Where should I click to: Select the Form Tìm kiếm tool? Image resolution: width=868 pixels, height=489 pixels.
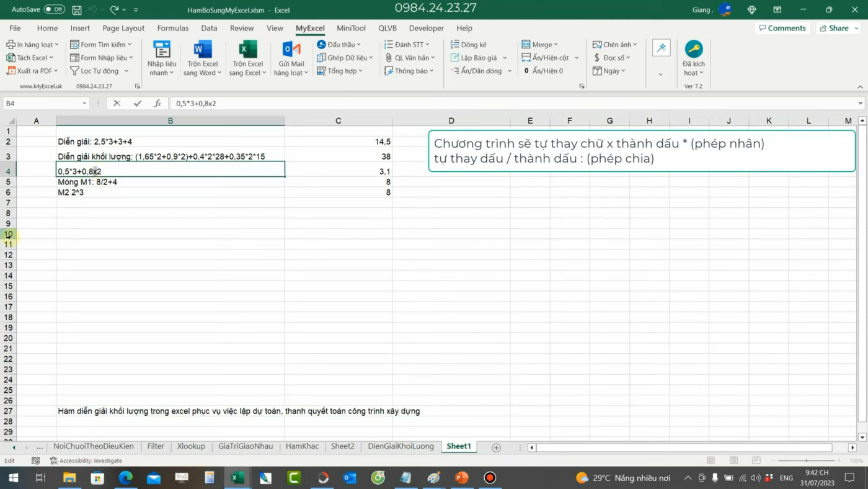tap(101, 44)
